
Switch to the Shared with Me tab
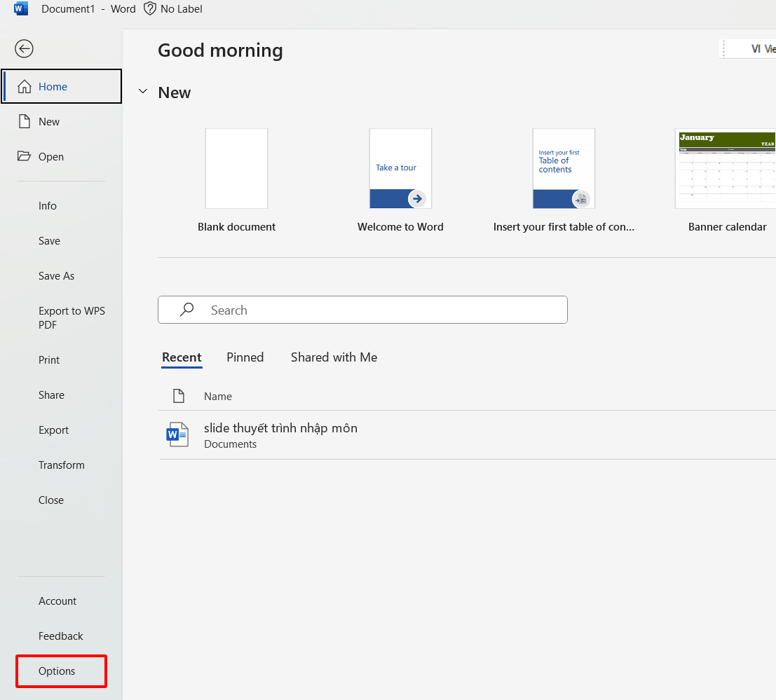[334, 357]
